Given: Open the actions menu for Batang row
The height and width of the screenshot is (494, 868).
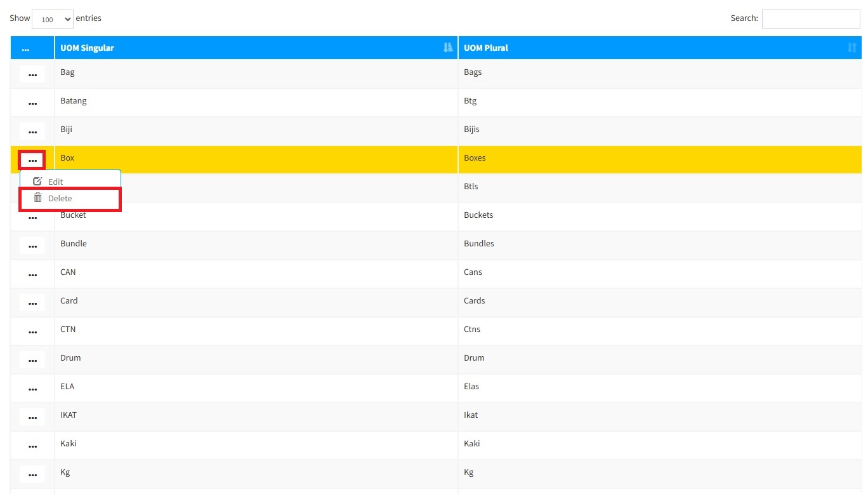Looking at the screenshot, I should (32, 103).
